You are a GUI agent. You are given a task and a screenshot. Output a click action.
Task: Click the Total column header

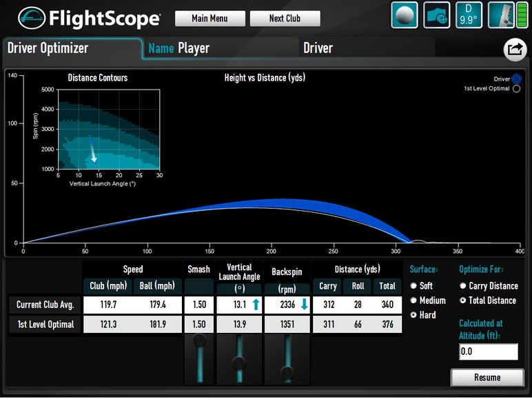pyautogui.click(x=387, y=287)
